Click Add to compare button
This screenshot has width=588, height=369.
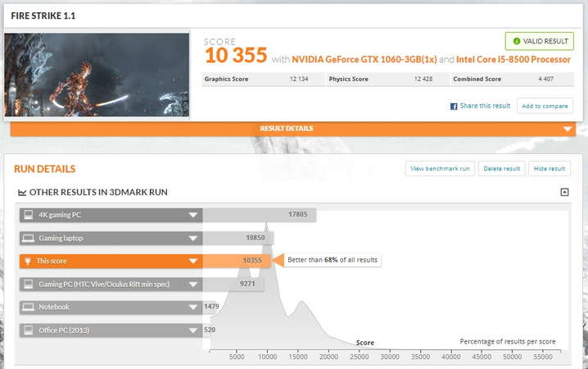coord(545,106)
